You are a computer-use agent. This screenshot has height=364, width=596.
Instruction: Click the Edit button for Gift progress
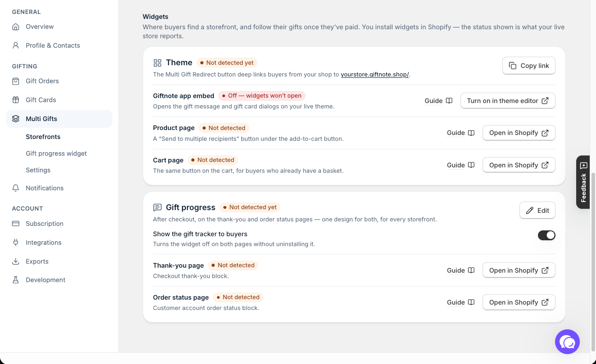[537, 211]
